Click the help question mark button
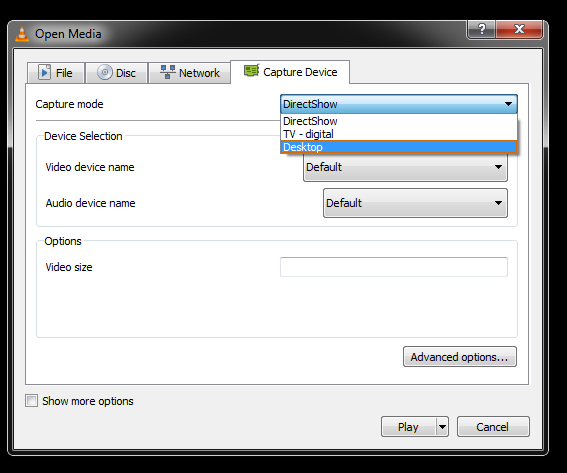The image size is (567, 473). click(x=481, y=29)
